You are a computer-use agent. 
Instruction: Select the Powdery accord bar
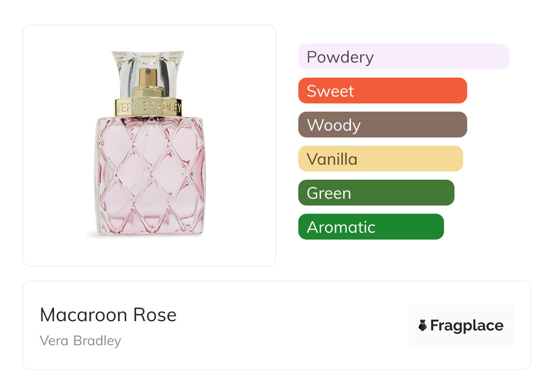pyautogui.click(x=403, y=57)
